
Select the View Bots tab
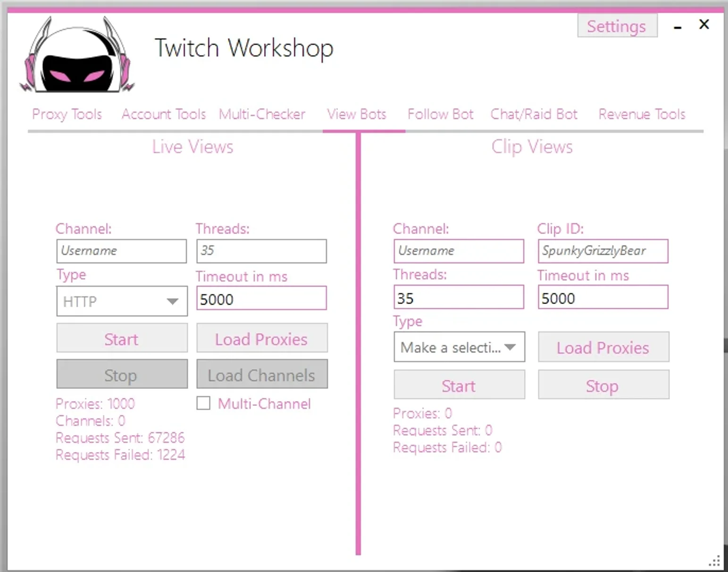pos(357,114)
